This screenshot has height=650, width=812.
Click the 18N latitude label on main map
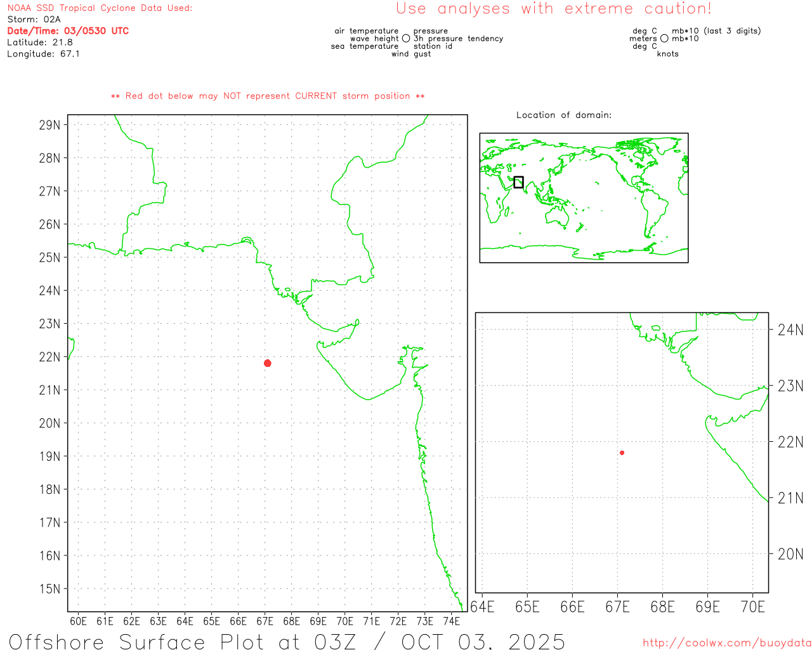(x=49, y=489)
